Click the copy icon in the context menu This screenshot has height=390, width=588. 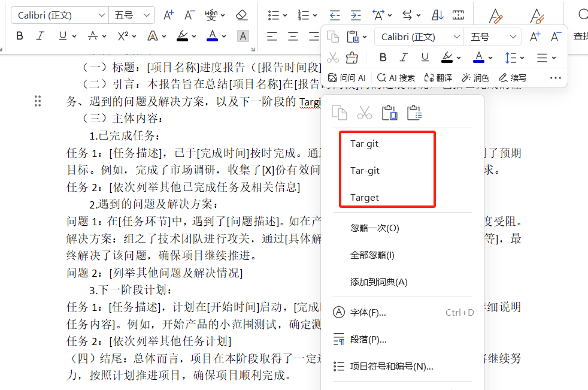click(340, 113)
